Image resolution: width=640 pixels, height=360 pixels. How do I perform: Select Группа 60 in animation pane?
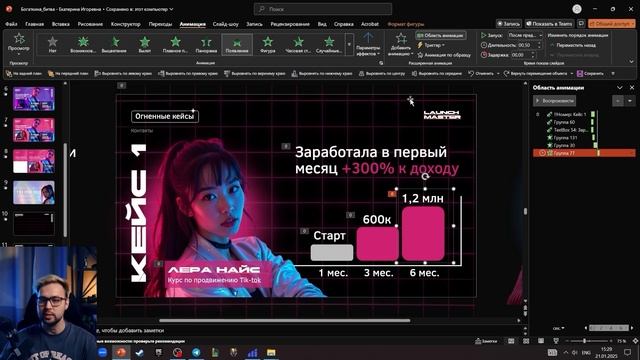tap(564, 122)
